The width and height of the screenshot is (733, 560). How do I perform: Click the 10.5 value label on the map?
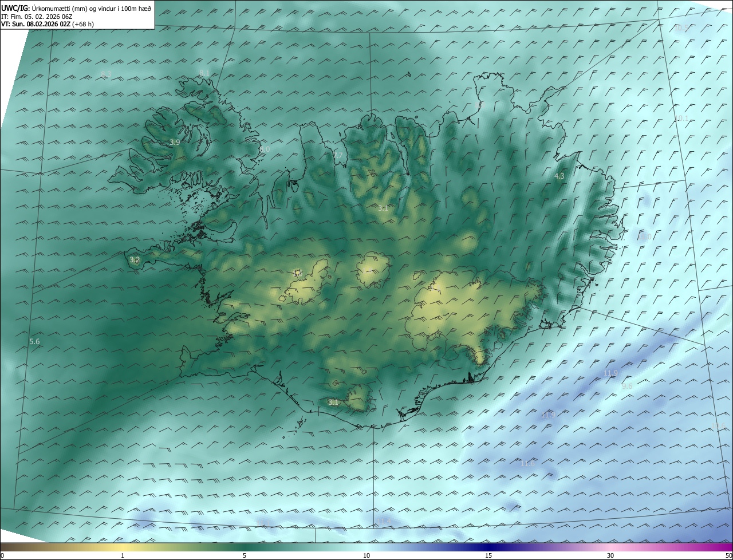pyautogui.click(x=681, y=28)
